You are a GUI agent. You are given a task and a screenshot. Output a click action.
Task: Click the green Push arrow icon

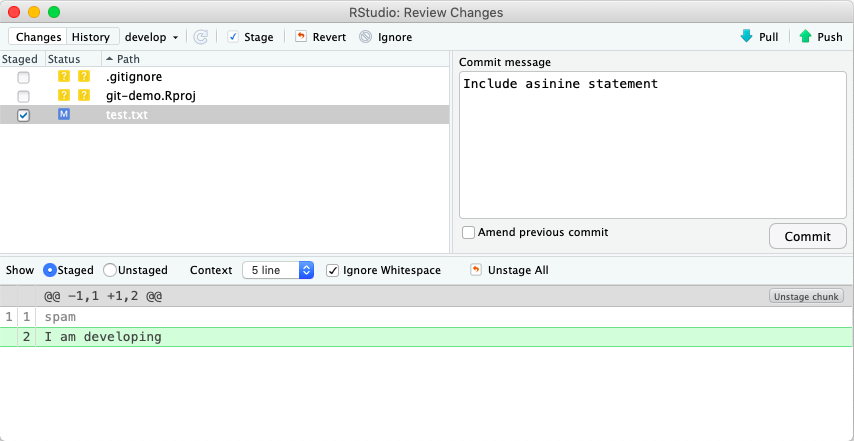pos(806,36)
